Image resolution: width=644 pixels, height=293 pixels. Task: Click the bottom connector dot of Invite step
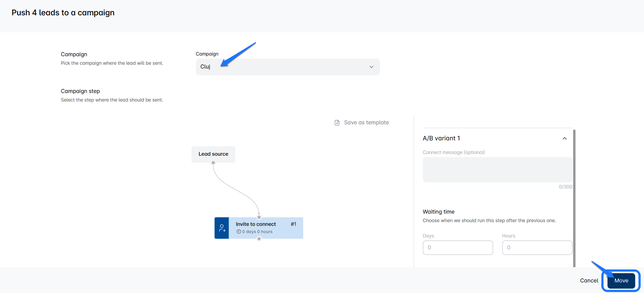pyautogui.click(x=259, y=239)
